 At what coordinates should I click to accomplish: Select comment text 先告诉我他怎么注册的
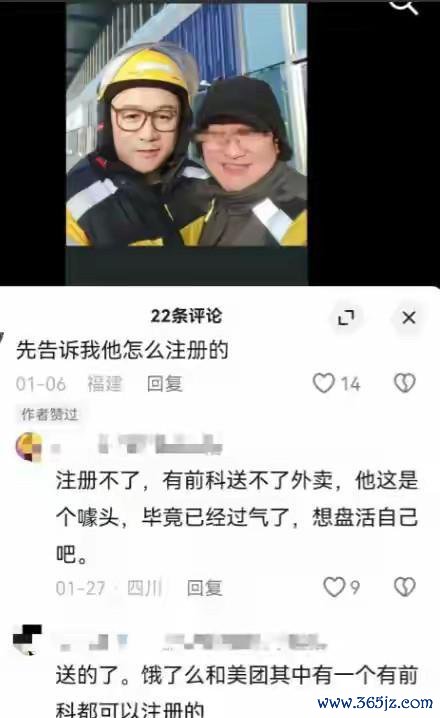pyautogui.click(x=122, y=350)
